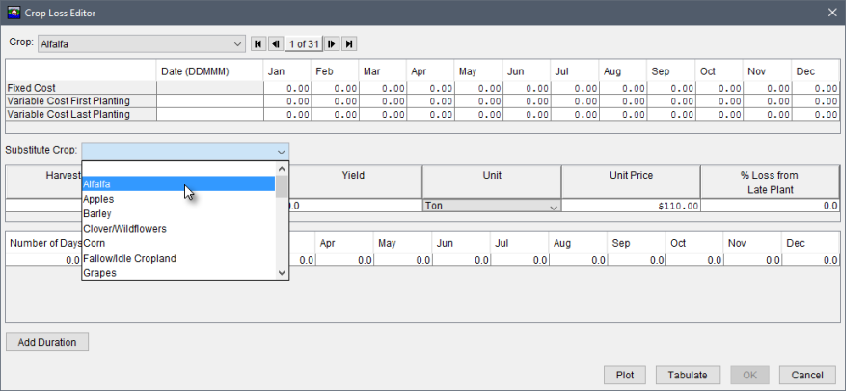Go to the first crop record
The width and height of the screenshot is (868, 391).
[x=258, y=43]
